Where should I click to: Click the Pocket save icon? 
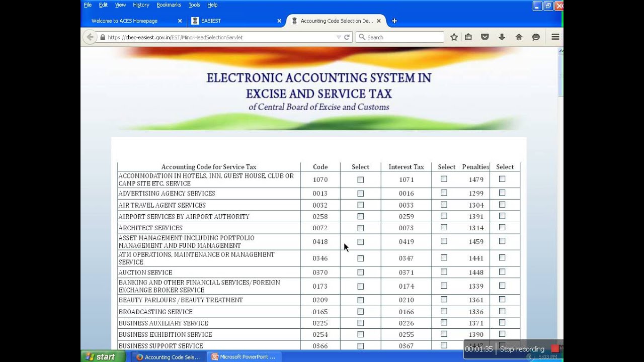coord(485,37)
